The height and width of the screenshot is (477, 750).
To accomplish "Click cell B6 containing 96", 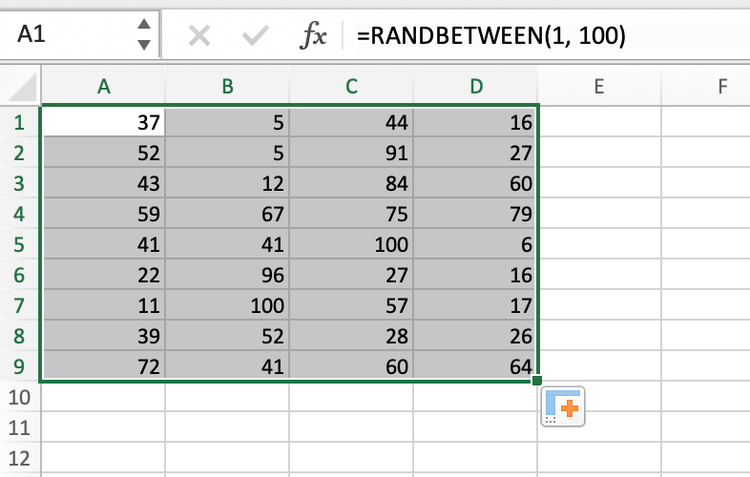I will (x=227, y=275).
